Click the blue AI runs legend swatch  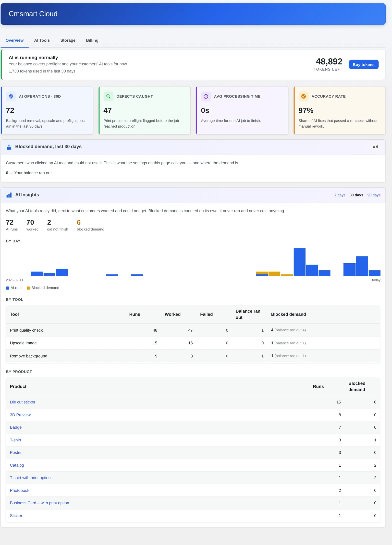click(x=7, y=288)
